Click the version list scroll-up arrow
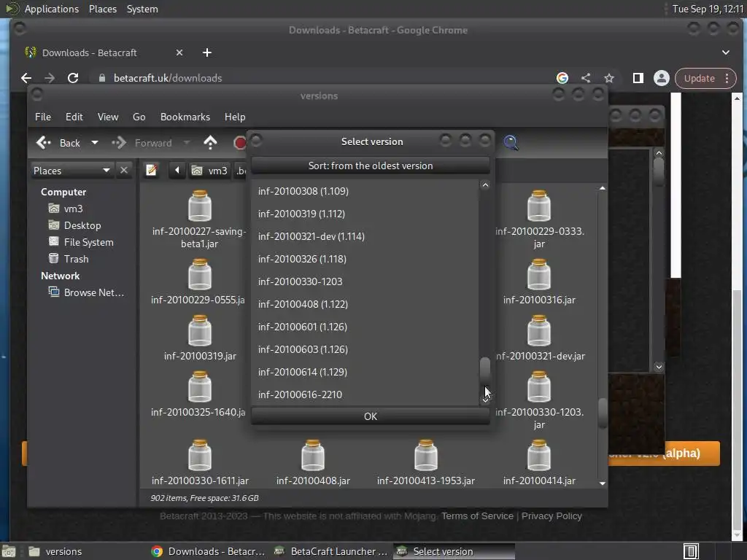This screenshot has width=747, height=560. [x=485, y=185]
